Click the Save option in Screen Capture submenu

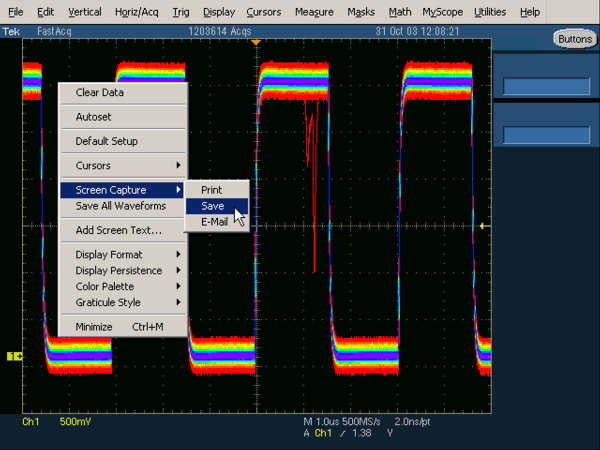(213, 206)
